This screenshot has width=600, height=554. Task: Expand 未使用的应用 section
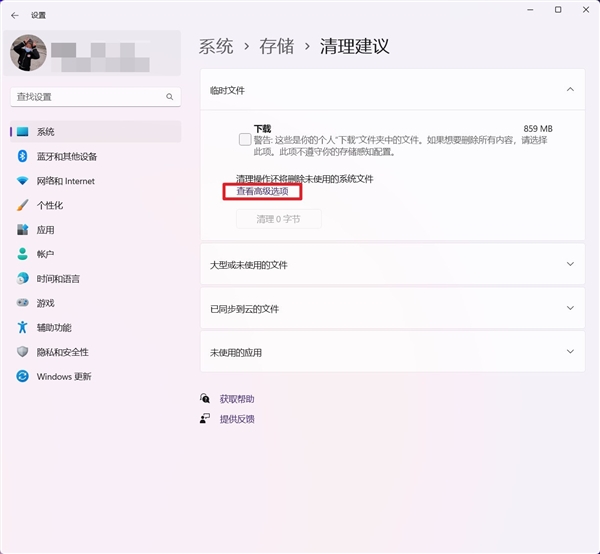(x=570, y=352)
